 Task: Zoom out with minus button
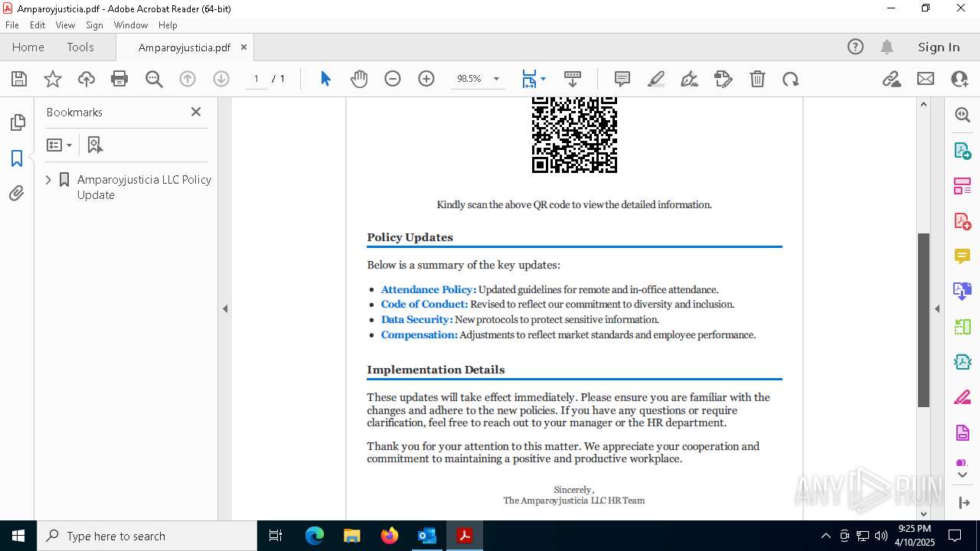tap(393, 79)
